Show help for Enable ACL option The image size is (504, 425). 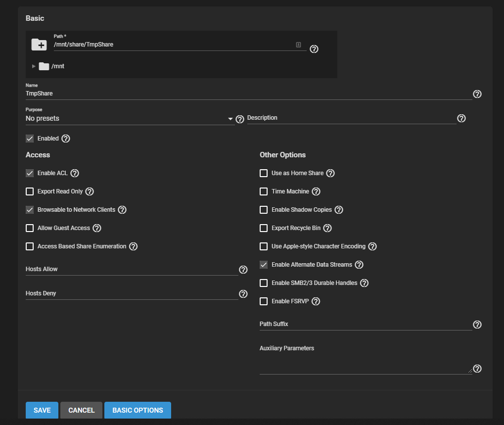click(x=75, y=173)
